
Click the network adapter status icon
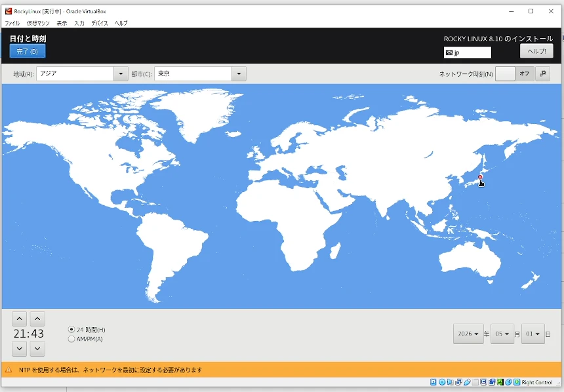(x=458, y=382)
